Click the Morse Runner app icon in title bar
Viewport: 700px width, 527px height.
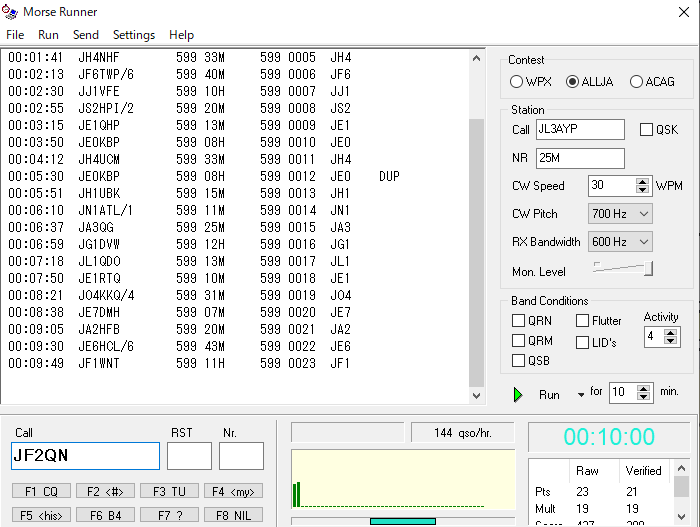pos(9,12)
